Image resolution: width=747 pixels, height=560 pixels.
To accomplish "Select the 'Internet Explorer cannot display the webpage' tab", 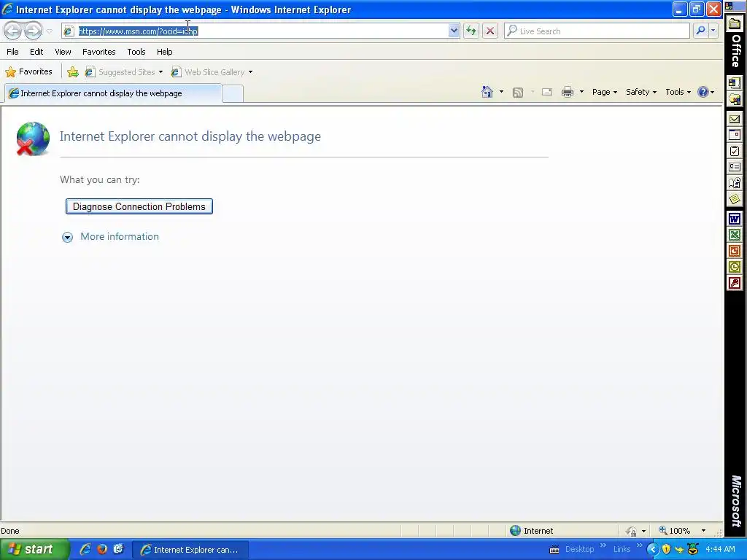I will pos(113,93).
